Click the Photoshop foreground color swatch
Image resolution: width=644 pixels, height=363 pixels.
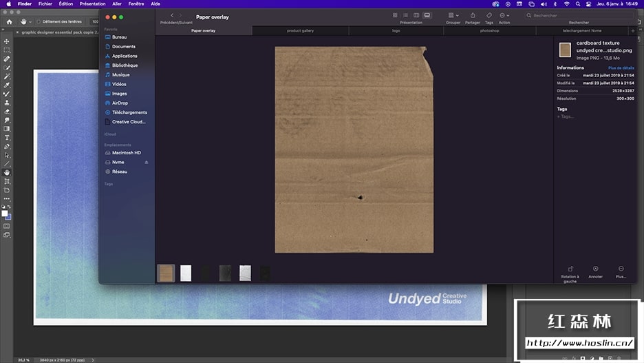[x=5, y=214]
